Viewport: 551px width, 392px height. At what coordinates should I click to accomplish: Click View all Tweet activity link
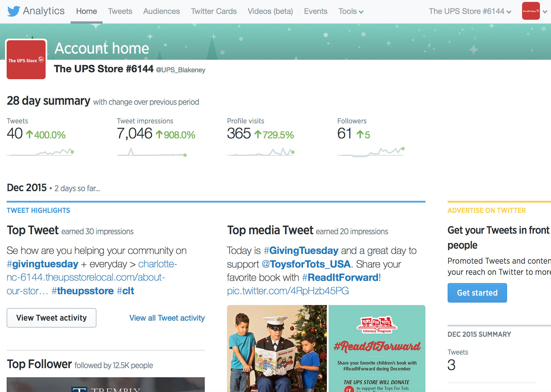[167, 318]
